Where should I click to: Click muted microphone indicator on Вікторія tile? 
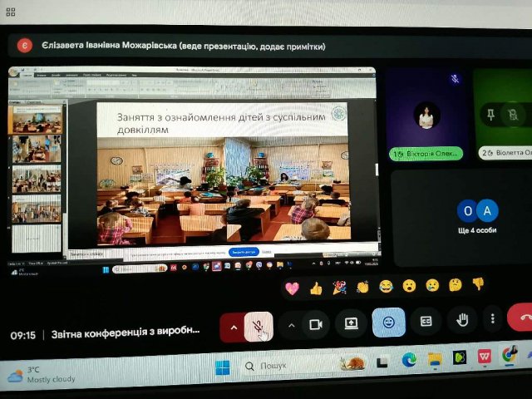[455, 79]
